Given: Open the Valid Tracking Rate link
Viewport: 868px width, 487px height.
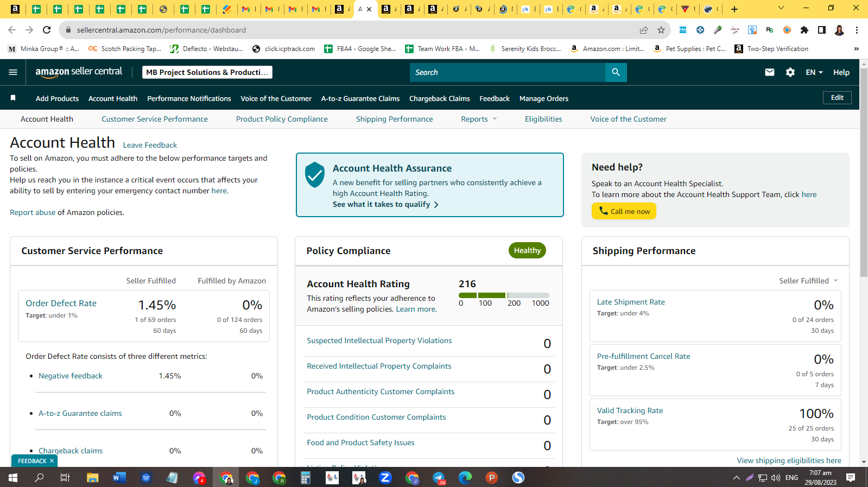Looking at the screenshot, I should (x=630, y=410).
